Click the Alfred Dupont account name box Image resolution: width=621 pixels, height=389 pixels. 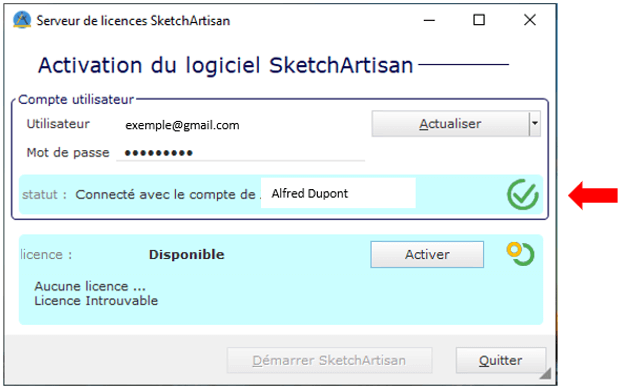click(338, 193)
